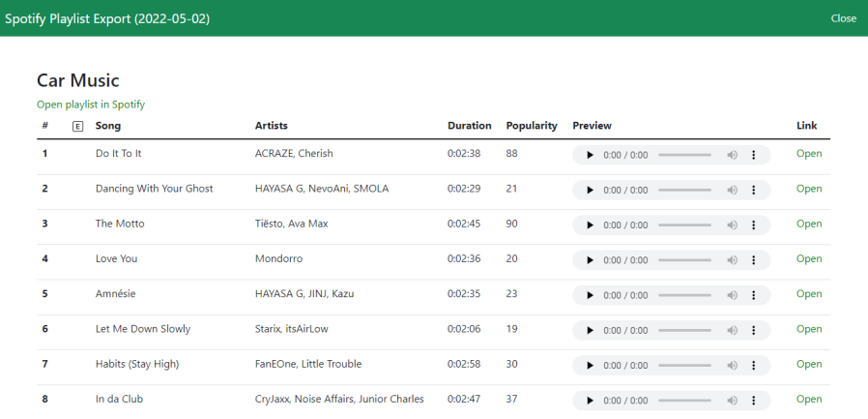Click the popularity value 37
The height and width of the screenshot is (419, 868).
(x=511, y=399)
